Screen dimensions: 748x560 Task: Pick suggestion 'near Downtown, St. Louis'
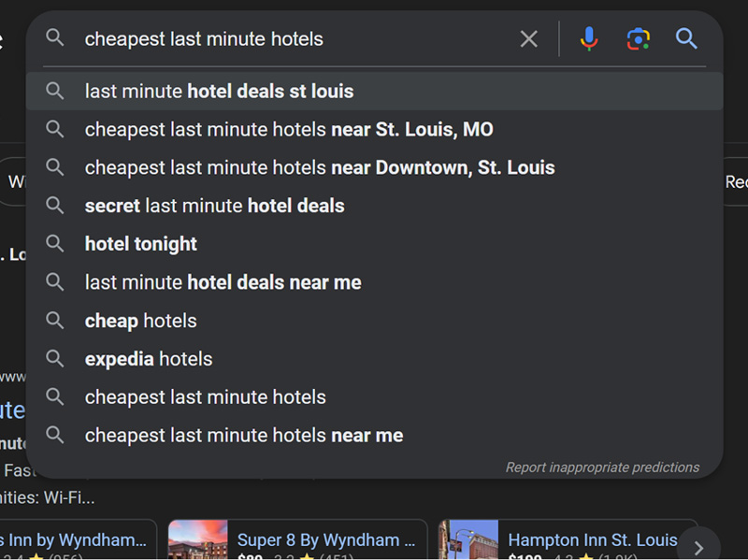point(320,168)
